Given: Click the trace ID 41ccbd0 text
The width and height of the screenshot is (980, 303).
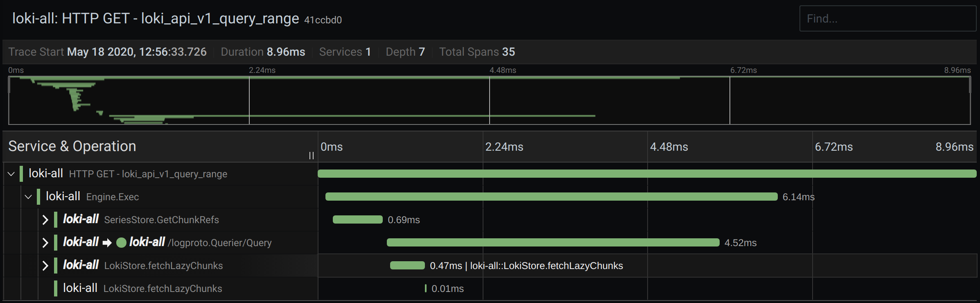Looking at the screenshot, I should click(x=323, y=20).
